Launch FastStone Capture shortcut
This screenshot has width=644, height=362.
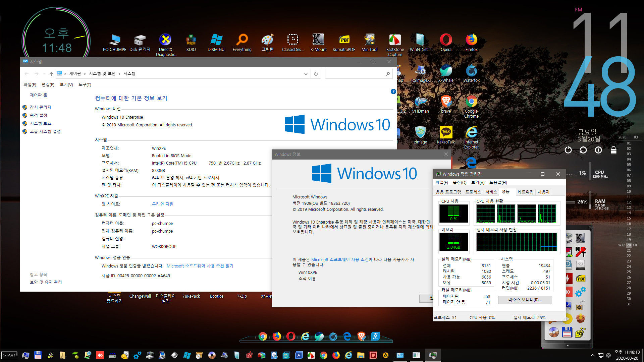tap(395, 45)
